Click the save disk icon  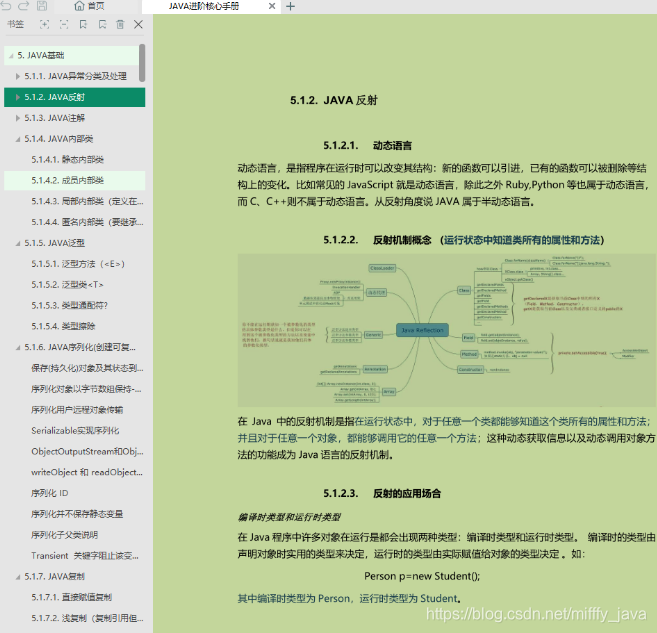(x=42, y=5)
